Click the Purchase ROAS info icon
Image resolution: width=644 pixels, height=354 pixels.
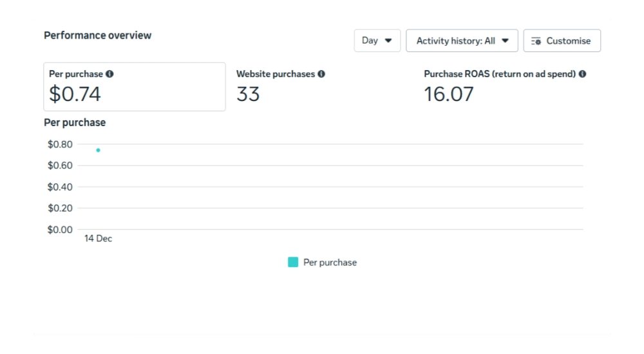(582, 74)
